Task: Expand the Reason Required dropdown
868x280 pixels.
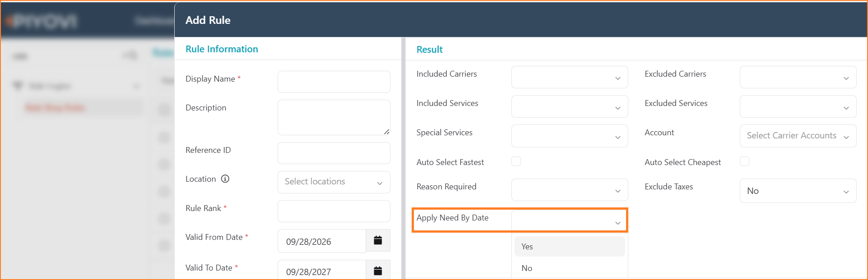Action: (570, 190)
